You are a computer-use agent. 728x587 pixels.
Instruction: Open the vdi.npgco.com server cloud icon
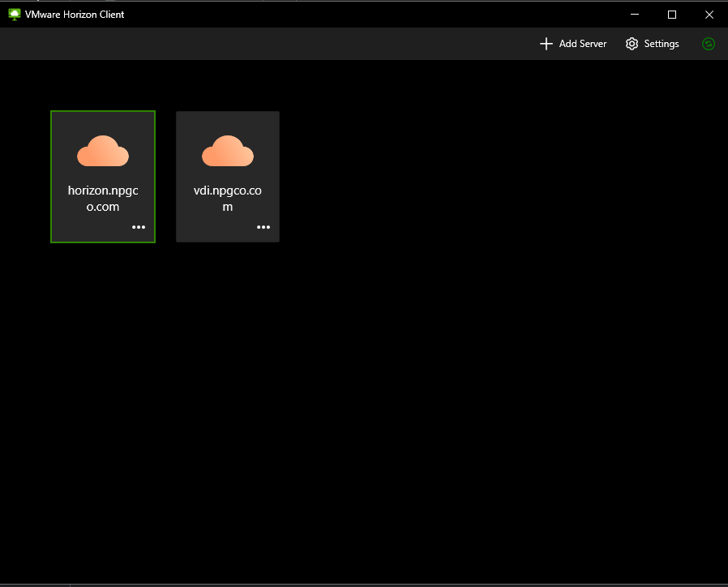228,151
